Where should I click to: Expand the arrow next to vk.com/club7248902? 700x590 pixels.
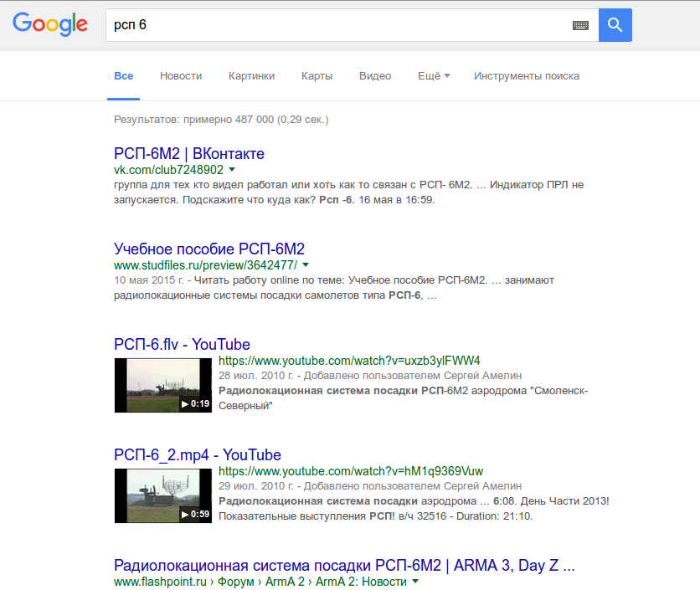(232, 170)
